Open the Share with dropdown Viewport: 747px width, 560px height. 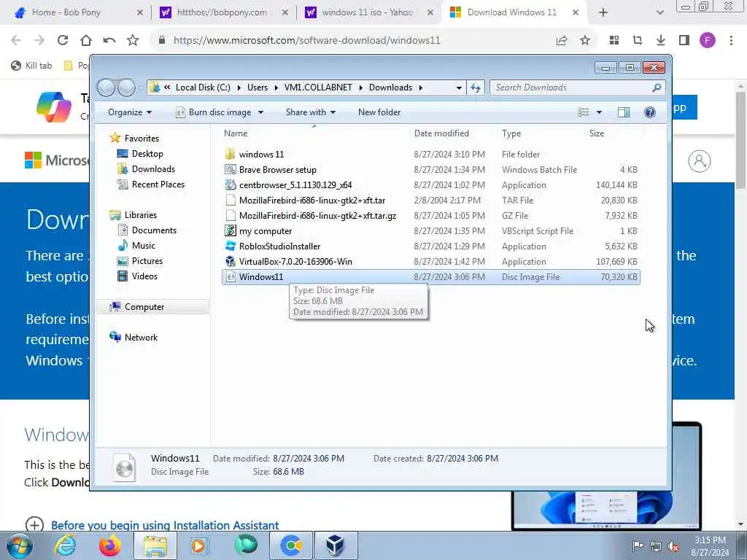311,112
